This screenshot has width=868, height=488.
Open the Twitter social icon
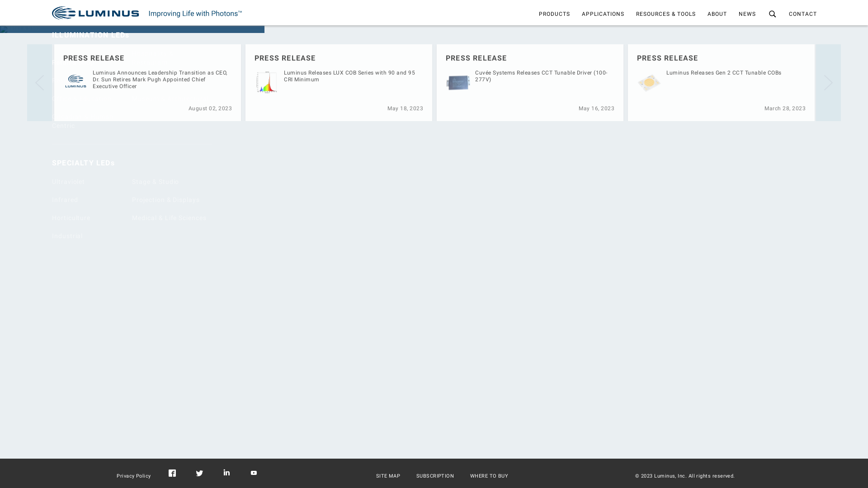pos(199,474)
